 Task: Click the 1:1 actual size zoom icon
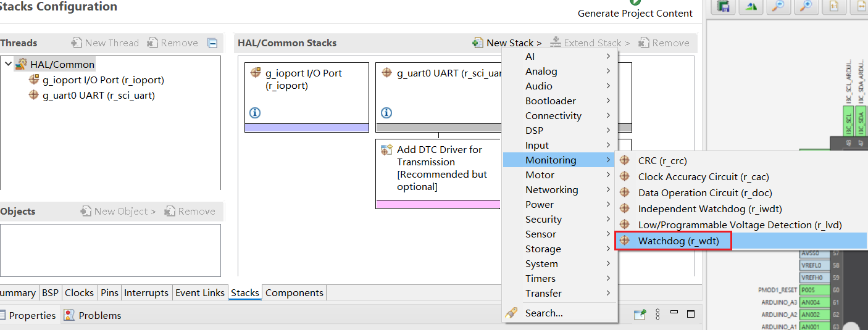[x=833, y=6]
